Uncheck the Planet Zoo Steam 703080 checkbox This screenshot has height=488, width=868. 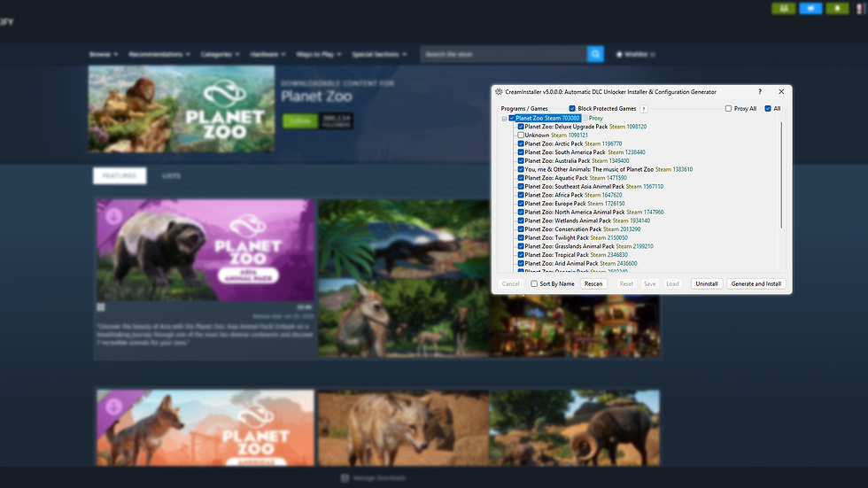pos(512,118)
